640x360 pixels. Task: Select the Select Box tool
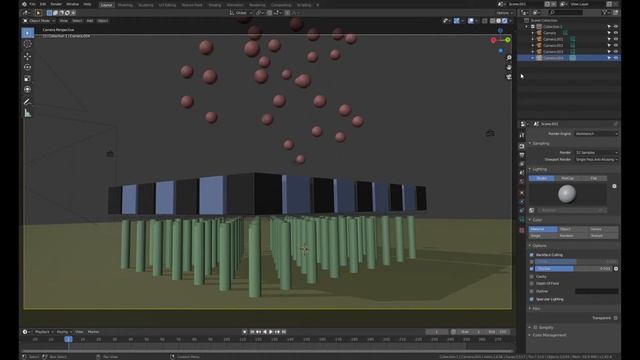(x=28, y=32)
